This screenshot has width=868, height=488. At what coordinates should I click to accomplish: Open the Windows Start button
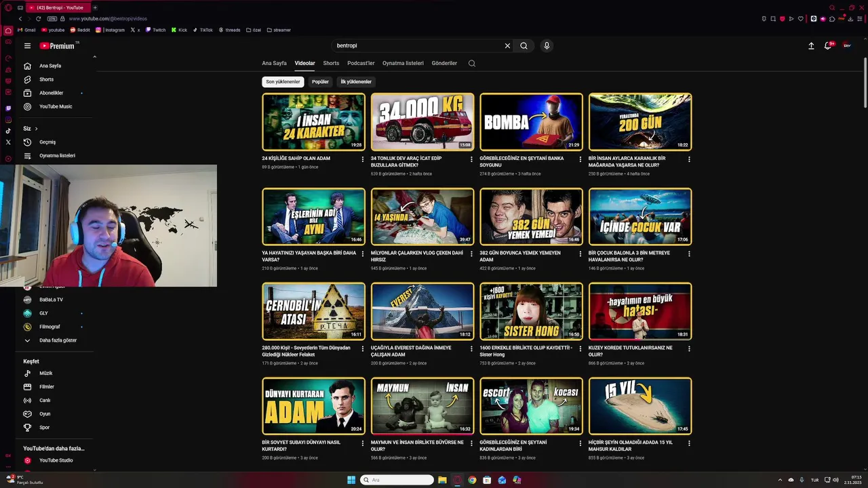click(x=351, y=480)
